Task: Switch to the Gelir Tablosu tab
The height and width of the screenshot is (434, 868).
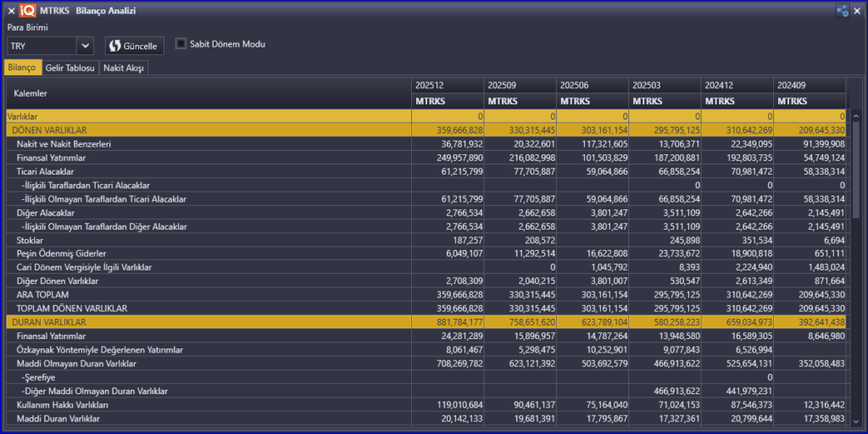Action: point(70,68)
